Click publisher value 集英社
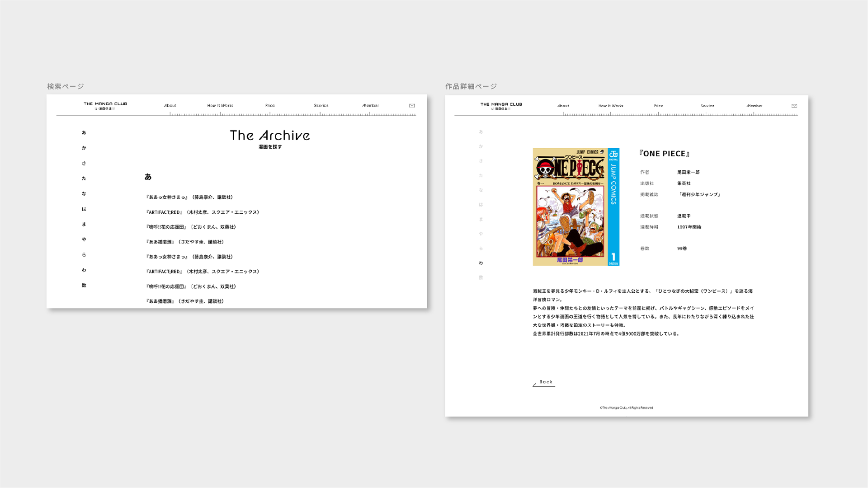 [x=684, y=183]
